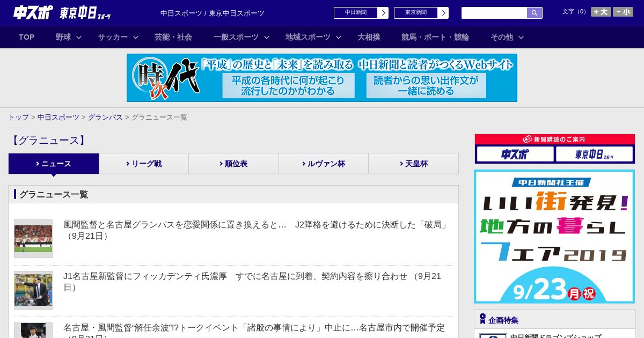Viewport: 644px width, 338px height.
Task: Open the 東京新聞 site link button
Action: click(421, 13)
